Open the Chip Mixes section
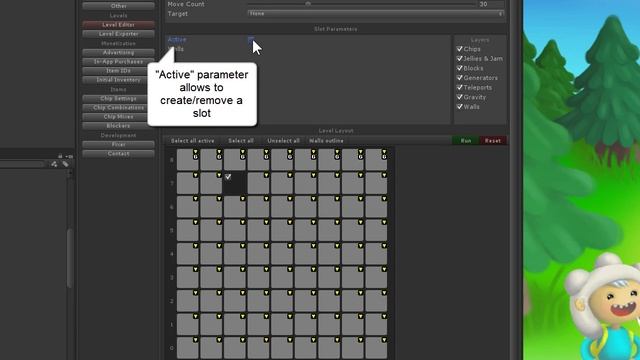 pyautogui.click(x=118, y=117)
